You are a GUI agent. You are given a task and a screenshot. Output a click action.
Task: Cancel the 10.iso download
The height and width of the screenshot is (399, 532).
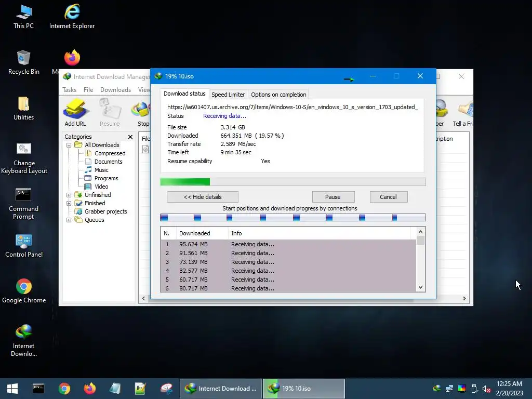[x=389, y=197]
